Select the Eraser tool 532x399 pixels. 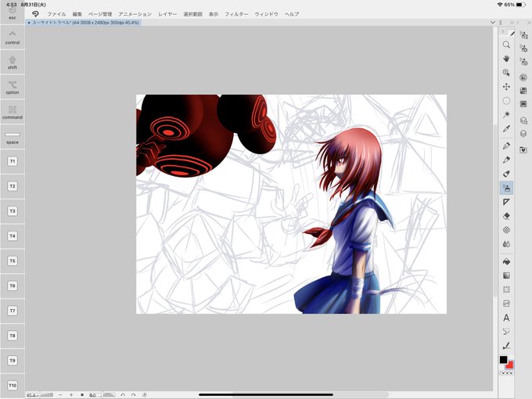point(506,216)
